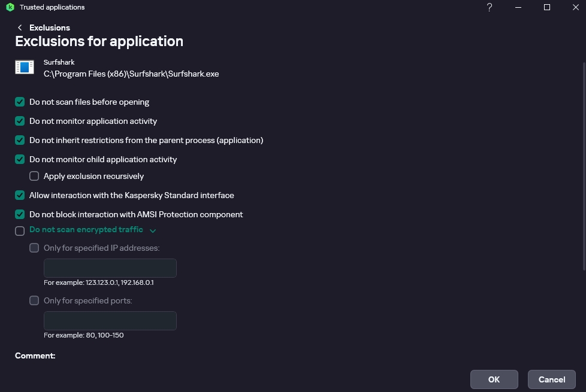The height and width of the screenshot is (392, 586).
Task: Disable Do not monitor application activity
Action: coord(20,121)
